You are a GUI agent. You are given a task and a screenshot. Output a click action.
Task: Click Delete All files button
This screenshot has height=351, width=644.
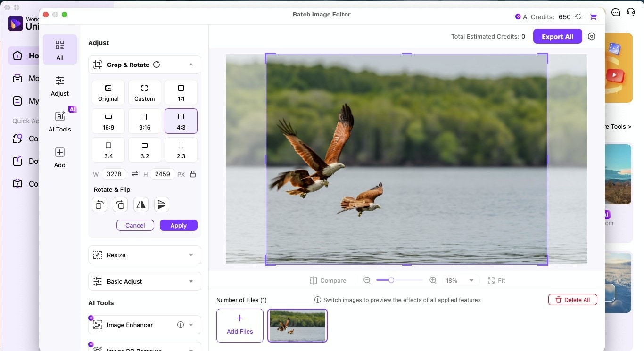(x=573, y=300)
